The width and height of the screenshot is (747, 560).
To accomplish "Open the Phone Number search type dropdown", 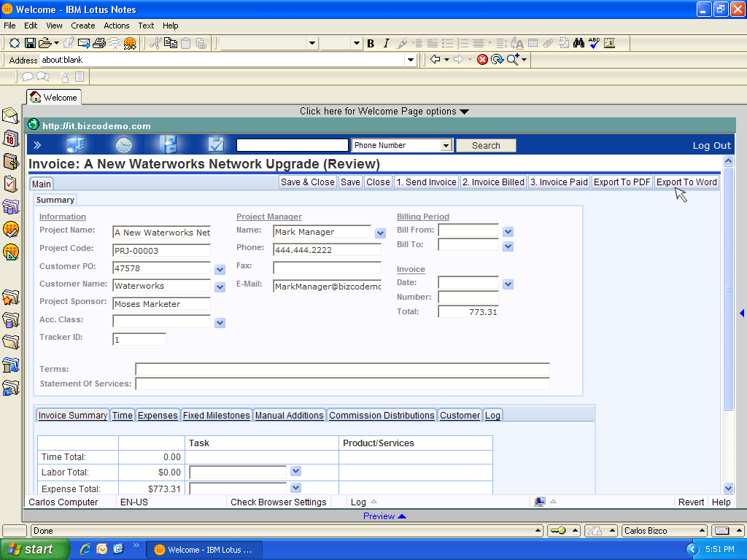I will (x=446, y=145).
